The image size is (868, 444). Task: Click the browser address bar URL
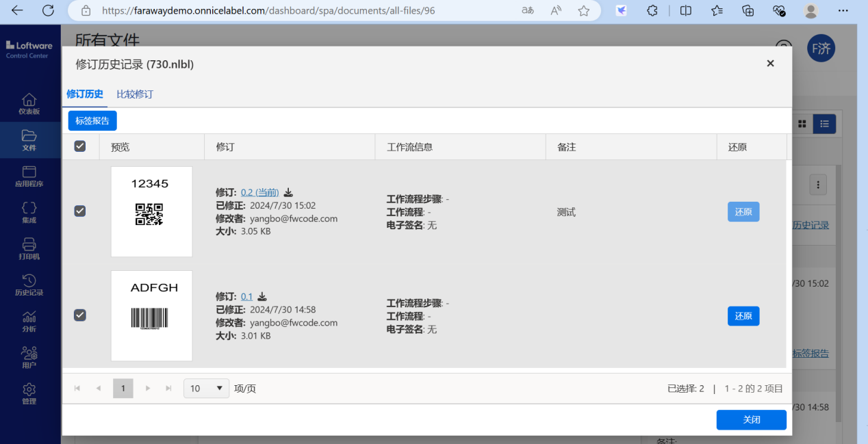click(268, 11)
